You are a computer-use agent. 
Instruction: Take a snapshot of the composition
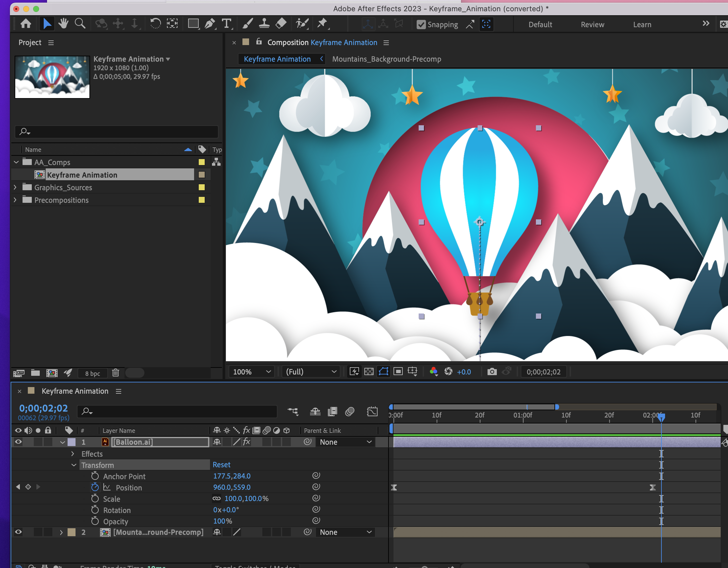(x=492, y=371)
